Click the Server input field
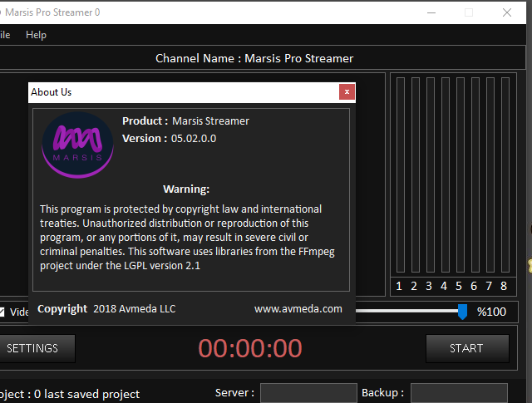 pyautogui.click(x=308, y=393)
